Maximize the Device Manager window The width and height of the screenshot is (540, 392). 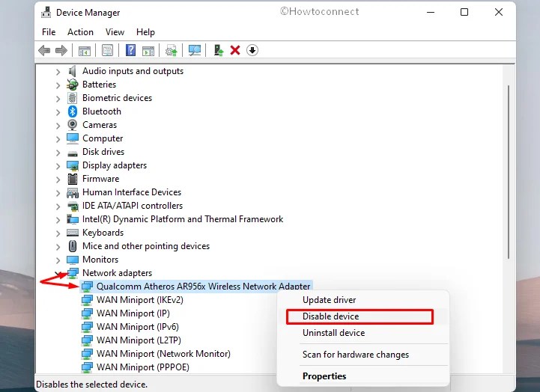click(x=464, y=13)
